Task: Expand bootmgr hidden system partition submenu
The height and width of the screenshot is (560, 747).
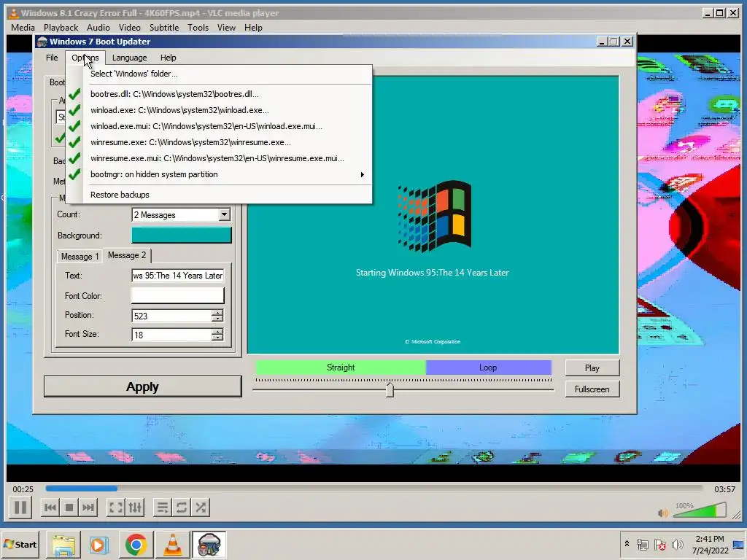Action: coord(219,175)
